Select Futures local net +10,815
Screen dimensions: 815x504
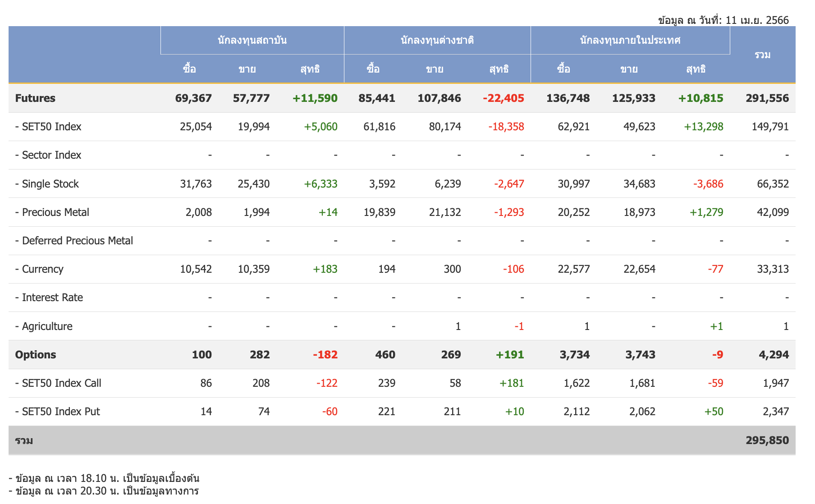point(701,98)
